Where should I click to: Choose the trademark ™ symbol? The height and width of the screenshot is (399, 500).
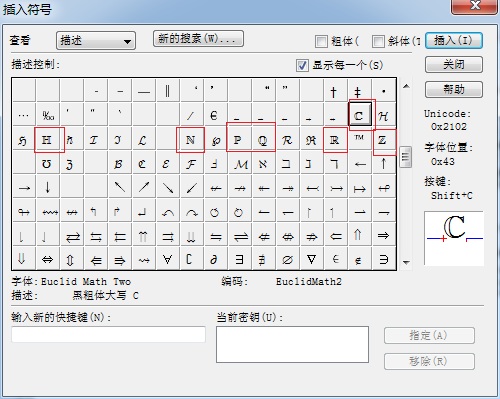point(360,140)
